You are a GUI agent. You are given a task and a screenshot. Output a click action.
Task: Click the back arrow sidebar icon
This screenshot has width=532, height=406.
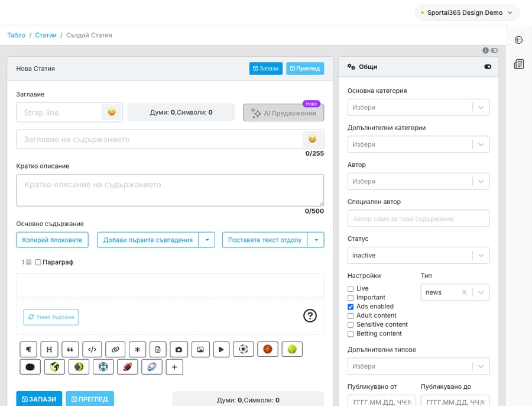(518, 40)
